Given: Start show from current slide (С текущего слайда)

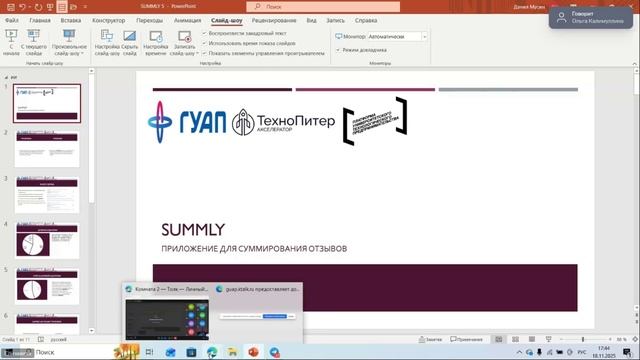Looking at the screenshot, I should (33, 42).
